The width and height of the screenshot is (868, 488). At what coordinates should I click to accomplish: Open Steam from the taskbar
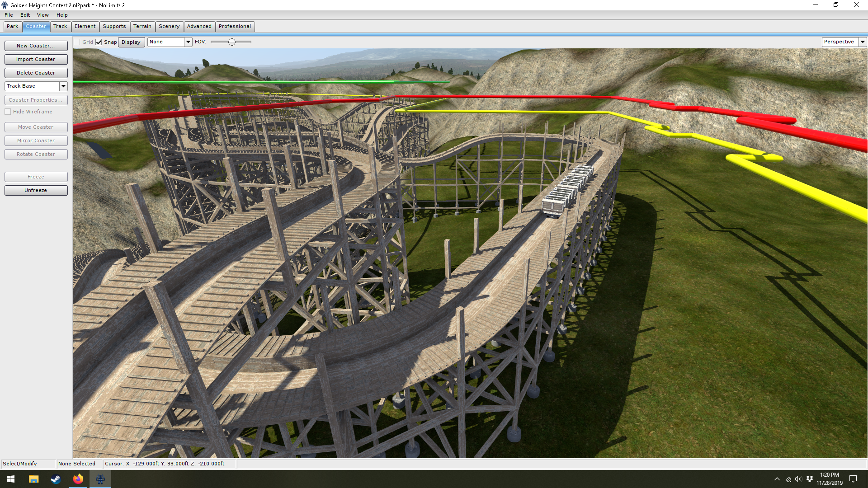coord(56,479)
